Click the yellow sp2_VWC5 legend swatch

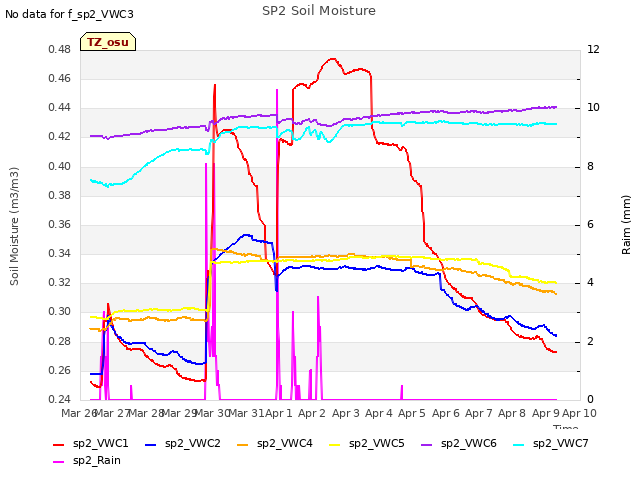pyautogui.click(x=335, y=444)
